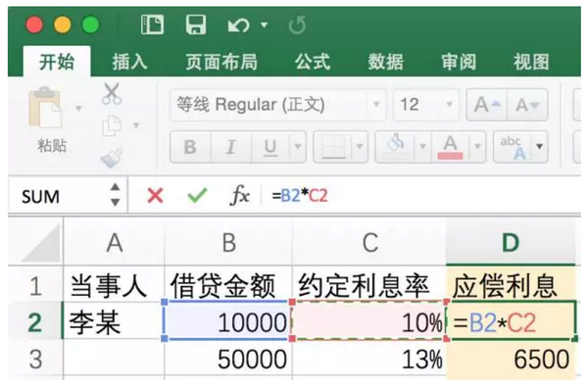Select cell with value 13%
The width and height of the screenshot is (588, 387).
pyautogui.click(x=369, y=360)
